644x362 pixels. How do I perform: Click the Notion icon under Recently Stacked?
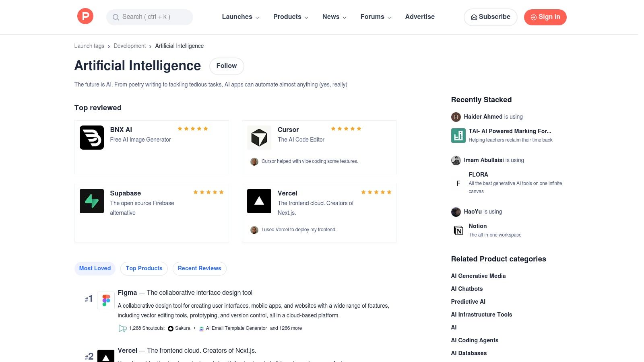click(x=458, y=230)
